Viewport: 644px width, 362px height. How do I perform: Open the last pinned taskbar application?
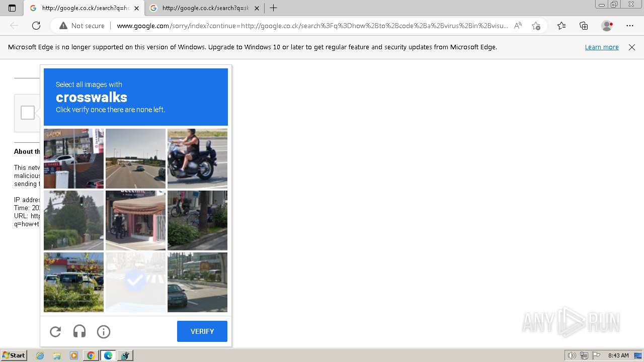125,355
